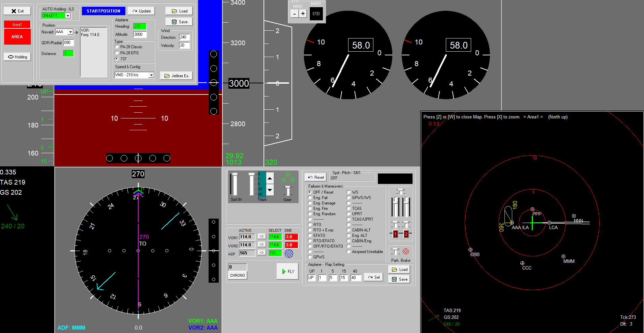Click the flaps up arrow button
This screenshot has width=644, height=333.
[270, 178]
